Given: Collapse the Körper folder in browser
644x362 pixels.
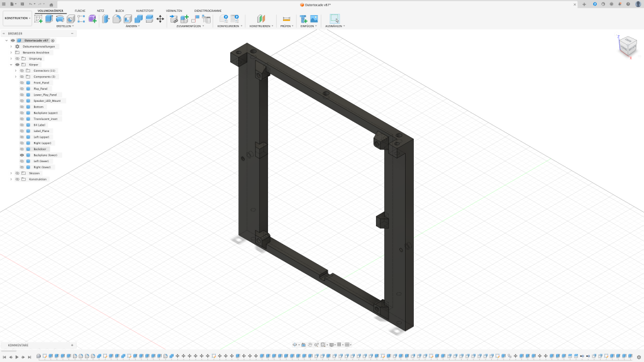Looking at the screenshot, I should click(11, 65).
